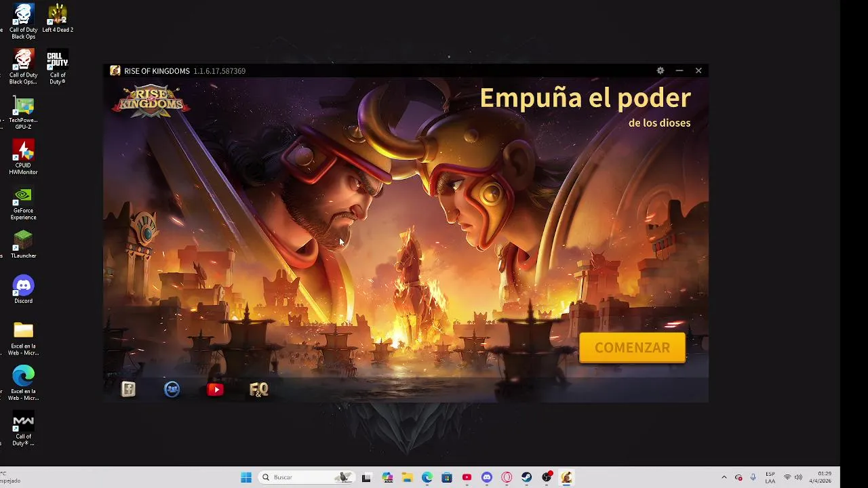Open Discord from the taskbar
868x488 pixels.
[x=487, y=477]
